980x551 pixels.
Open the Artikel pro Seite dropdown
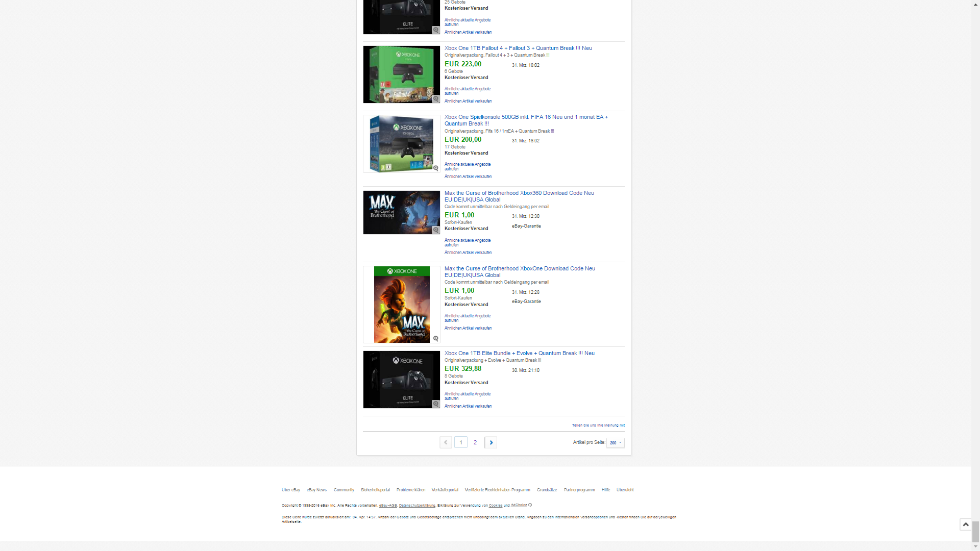click(616, 443)
